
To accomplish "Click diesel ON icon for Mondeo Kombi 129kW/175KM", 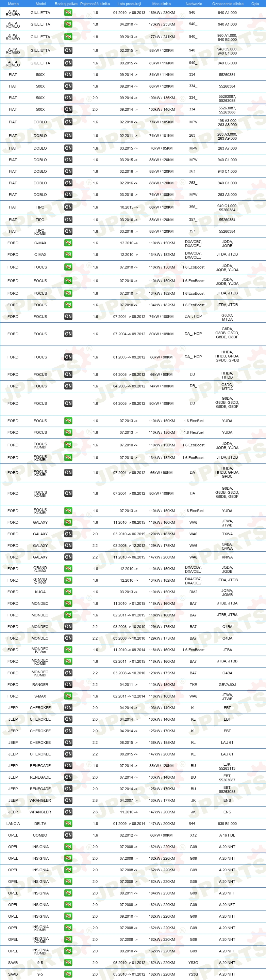I will coord(68,673).
